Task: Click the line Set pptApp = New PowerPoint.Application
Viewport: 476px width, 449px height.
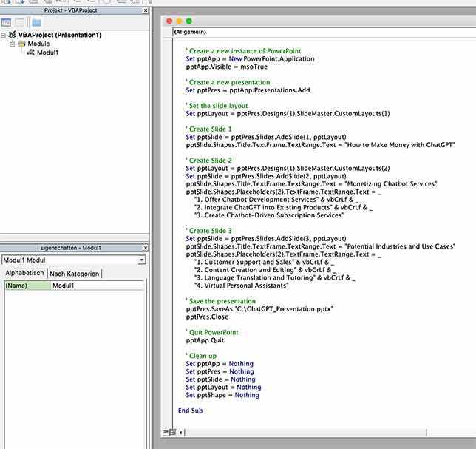Action: [x=250, y=59]
